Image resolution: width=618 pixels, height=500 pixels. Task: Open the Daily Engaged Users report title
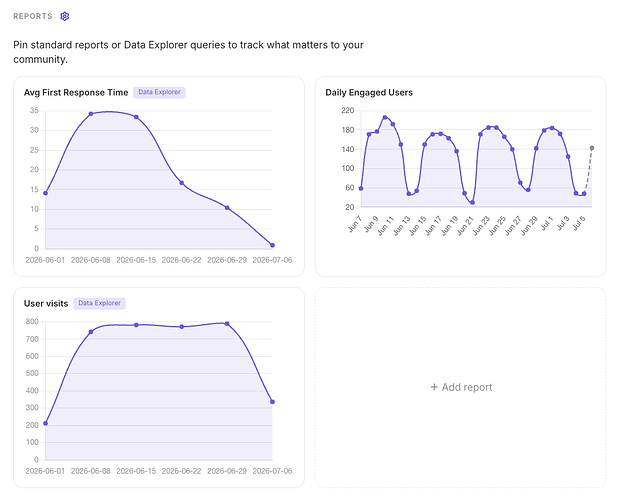[369, 93]
